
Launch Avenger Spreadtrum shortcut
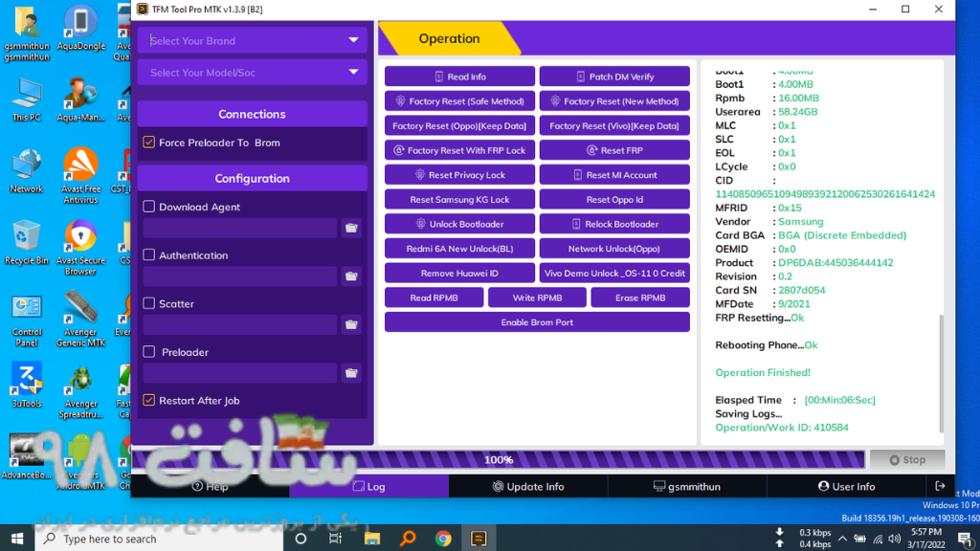pyautogui.click(x=80, y=391)
